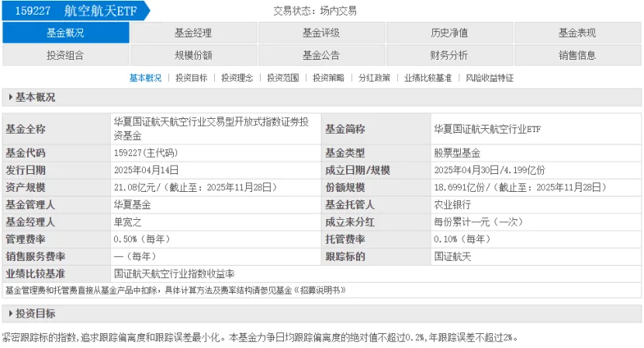Open the 财务分析 tab

[449, 55]
